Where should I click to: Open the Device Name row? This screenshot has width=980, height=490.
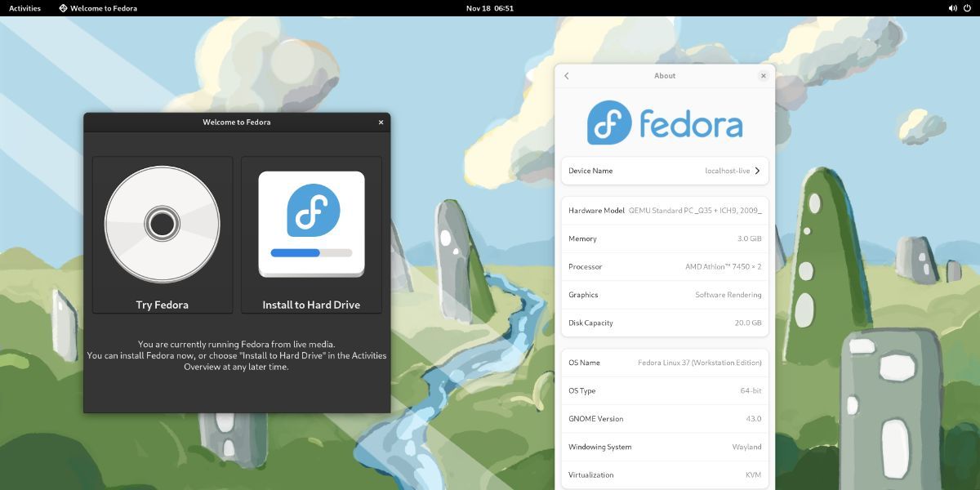[665, 171]
